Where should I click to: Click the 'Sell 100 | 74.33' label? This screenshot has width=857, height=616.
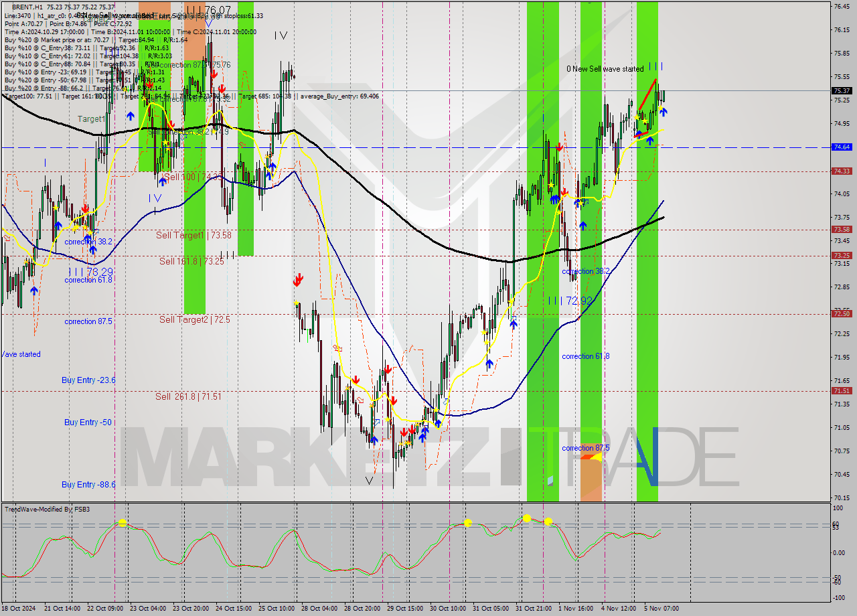(193, 177)
